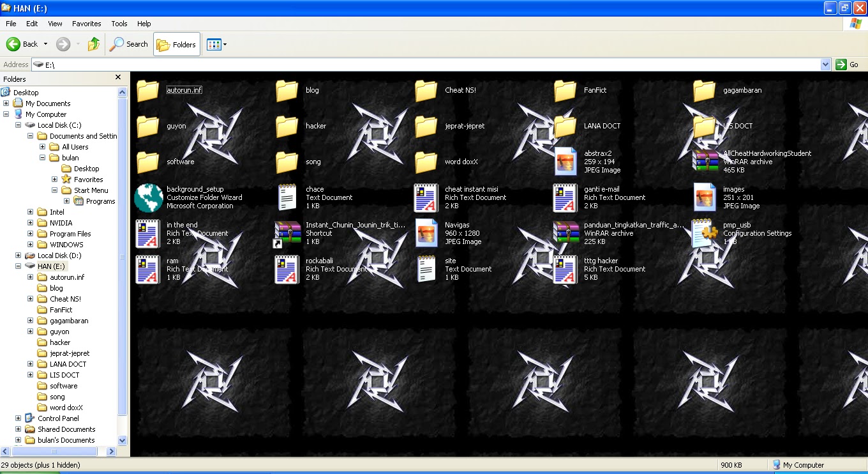The width and height of the screenshot is (868, 474).
Task: Select the Instant_Chunin_Jounin shortcut icon
Action: tap(287, 234)
